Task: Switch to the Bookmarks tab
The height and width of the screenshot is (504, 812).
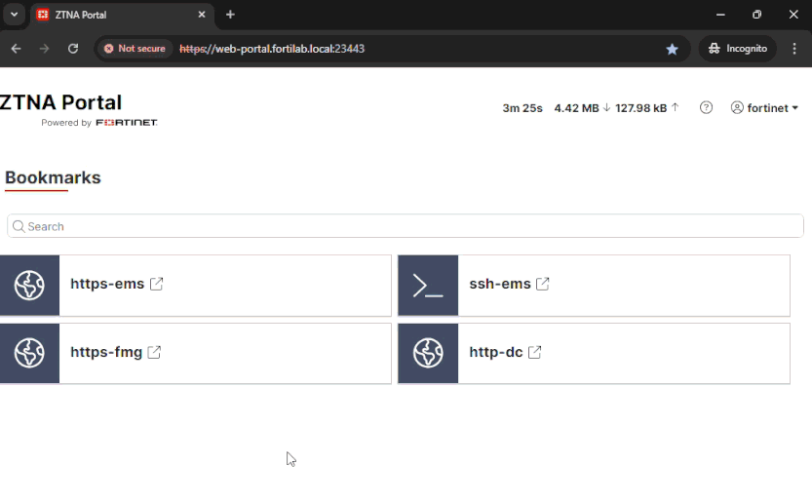Action: 53,177
